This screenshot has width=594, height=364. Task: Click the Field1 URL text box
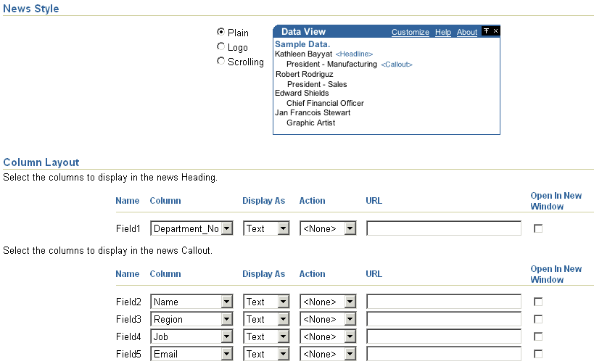(x=444, y=228)
